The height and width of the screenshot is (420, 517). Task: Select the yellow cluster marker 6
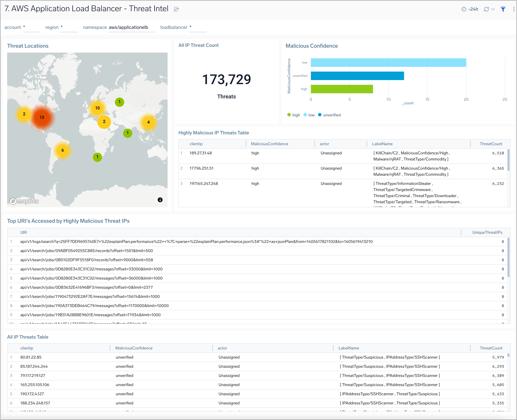click(63, 150)
